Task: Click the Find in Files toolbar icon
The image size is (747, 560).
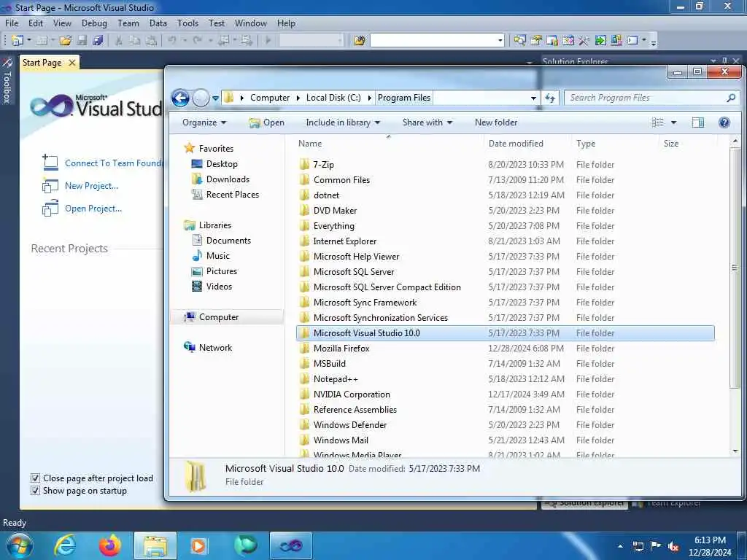Action: pos(360,41)
